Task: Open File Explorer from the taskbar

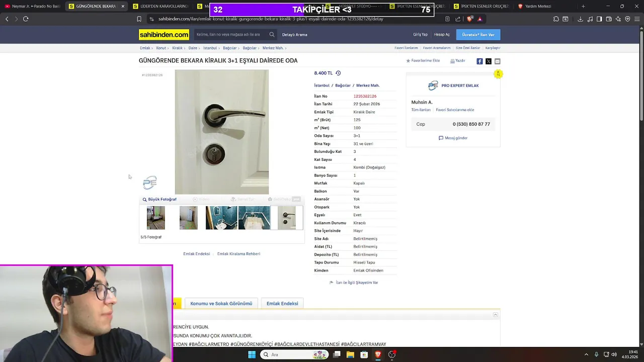Action: 350,354
